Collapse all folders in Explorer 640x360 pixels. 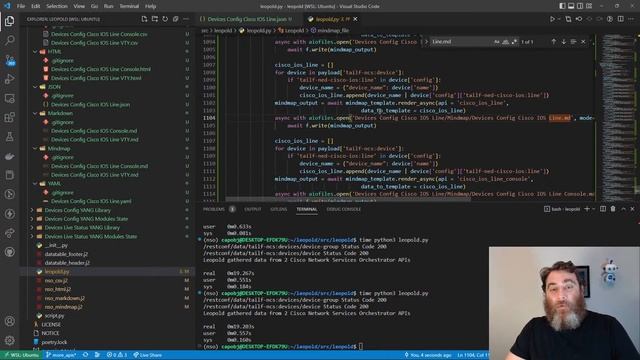pos(176,19)
